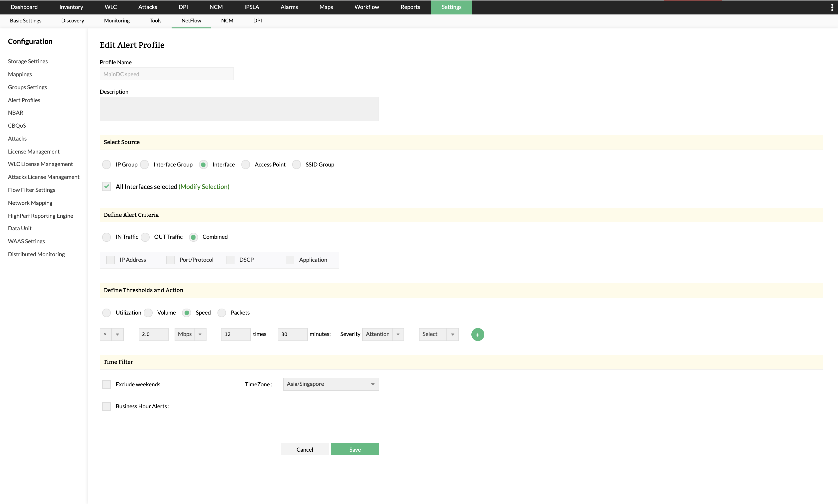Uncheck All Interfaces selected checkbox

tap(107, 186)
